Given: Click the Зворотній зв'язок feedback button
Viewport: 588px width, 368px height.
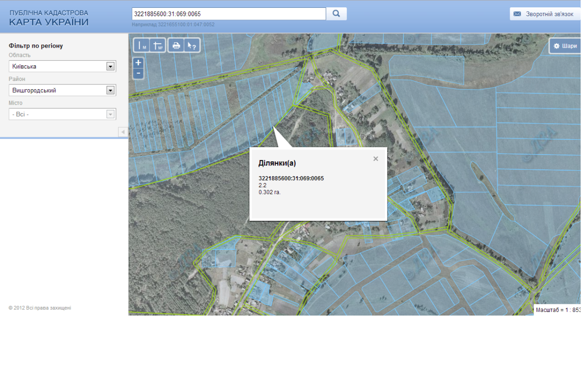Looking at the screenshot, I should (544, 14).
